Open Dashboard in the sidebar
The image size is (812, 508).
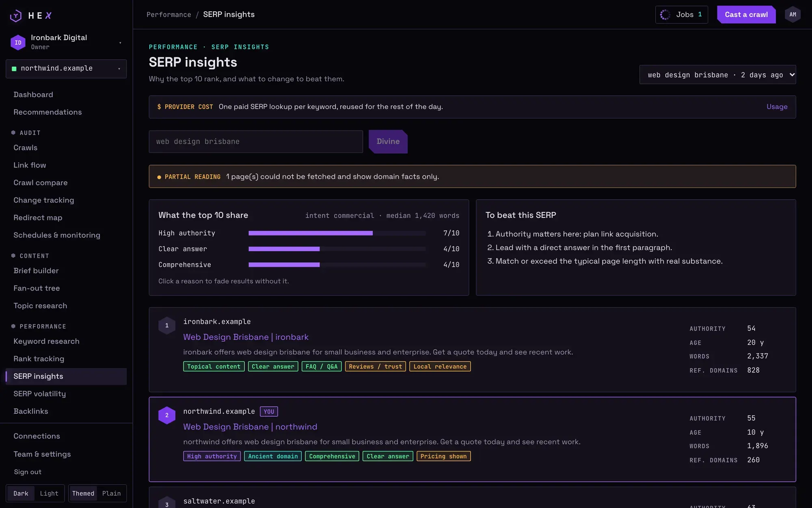[x=66, y=95]
